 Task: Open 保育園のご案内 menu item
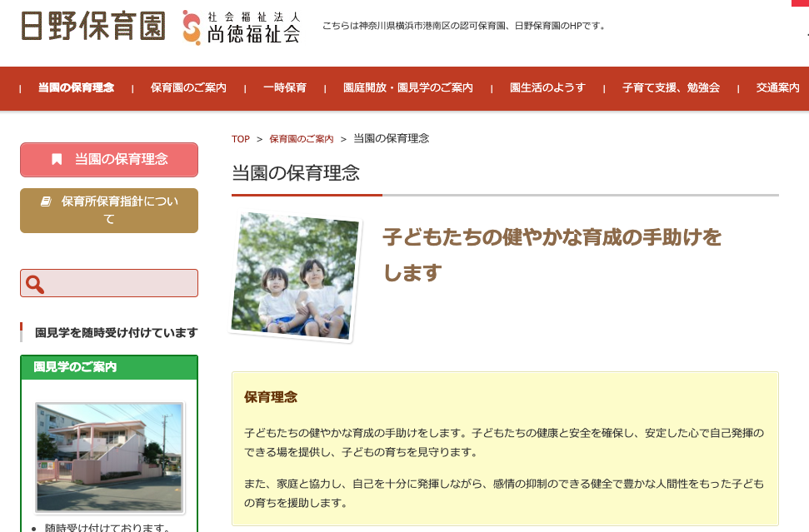coord(188,87)
